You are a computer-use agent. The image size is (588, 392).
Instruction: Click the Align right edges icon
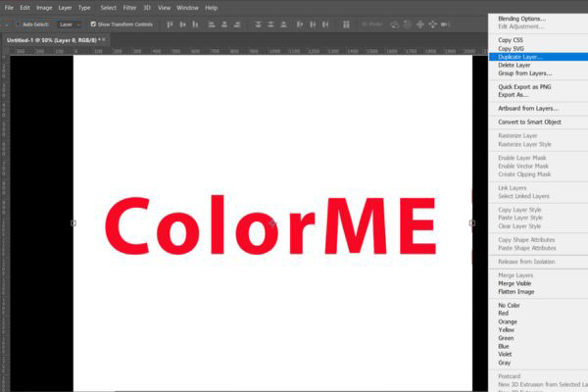pyautogui.click(x=237, y=24)
